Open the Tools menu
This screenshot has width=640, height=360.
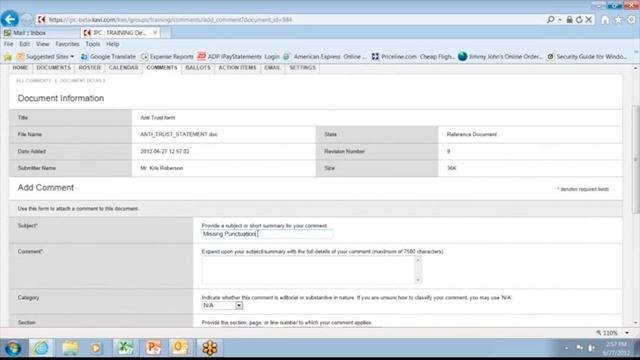(93, 44)
